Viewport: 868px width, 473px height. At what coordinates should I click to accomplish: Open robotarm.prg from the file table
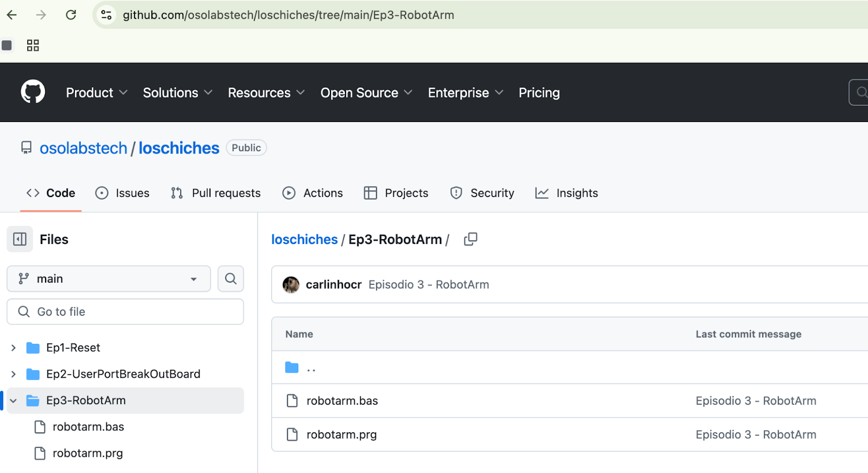point(342,434)
